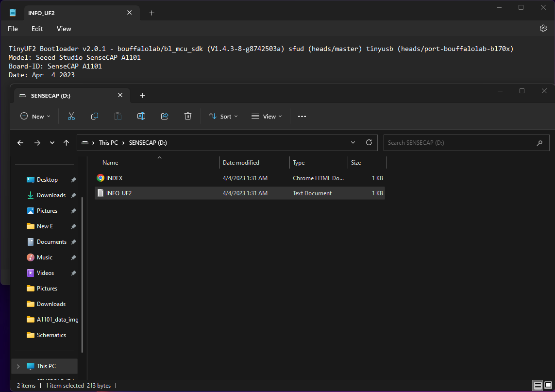The height and width of the screenshot is (392, 555).
Task: Click the Delete trash icon
Action: (x=188, y=116)
